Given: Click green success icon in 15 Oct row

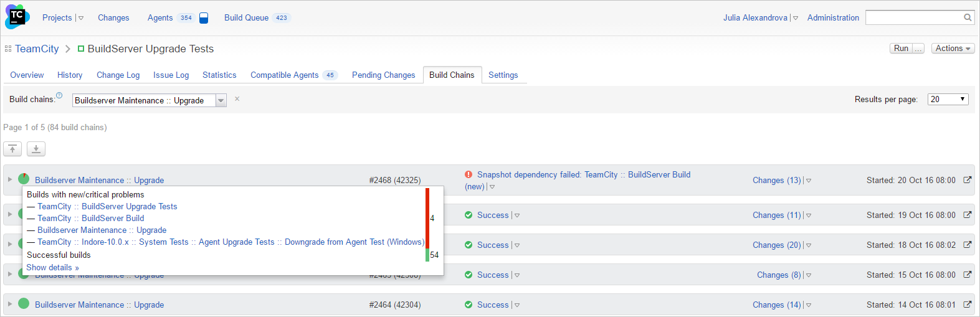Looking at the screenshot, I should pyautogui.click(x=469, y=275).
